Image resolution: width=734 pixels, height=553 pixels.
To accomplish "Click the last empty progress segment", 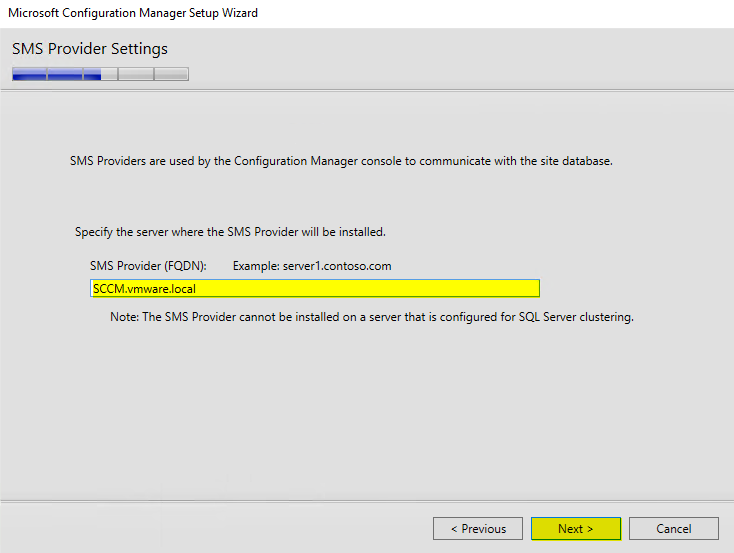I will pyautogui.click(x=171, y=73).
